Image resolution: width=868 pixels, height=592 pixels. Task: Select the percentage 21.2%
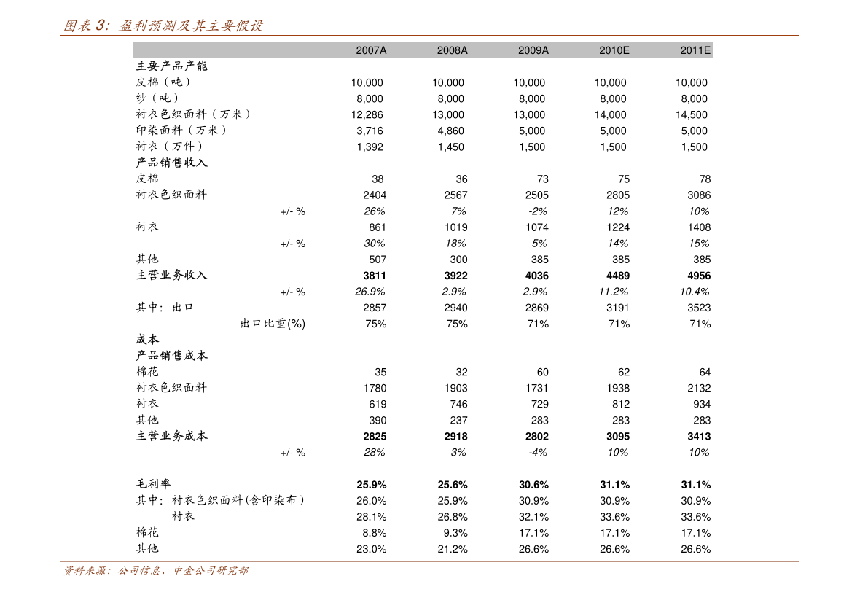point(453,549)
